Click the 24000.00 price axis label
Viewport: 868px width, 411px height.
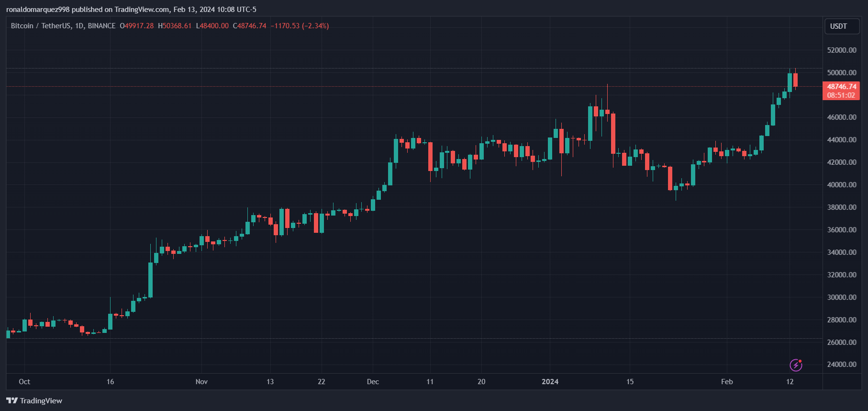tap(842, 365)
